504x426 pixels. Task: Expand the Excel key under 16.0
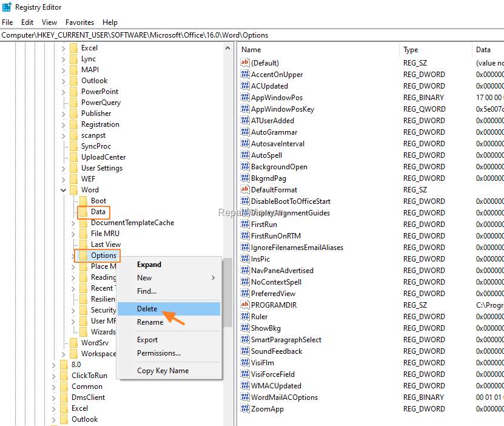(63, 48)
